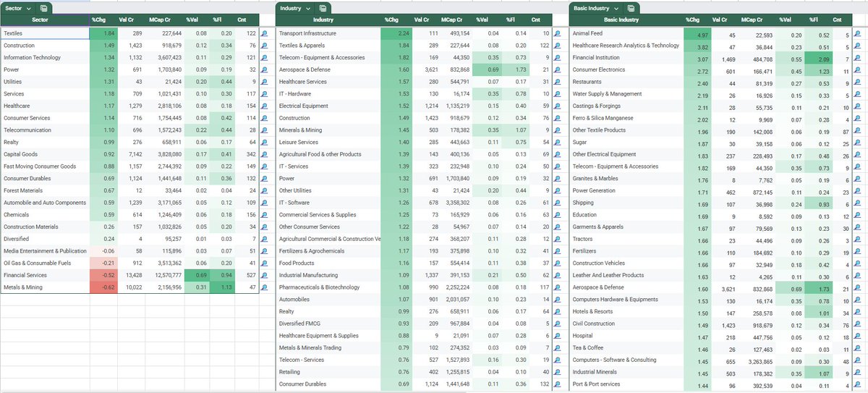This screenshot has height=393, width=868.
Task: Open the magnifier icon for Metals & Mining sector
Action: point(264,287)
